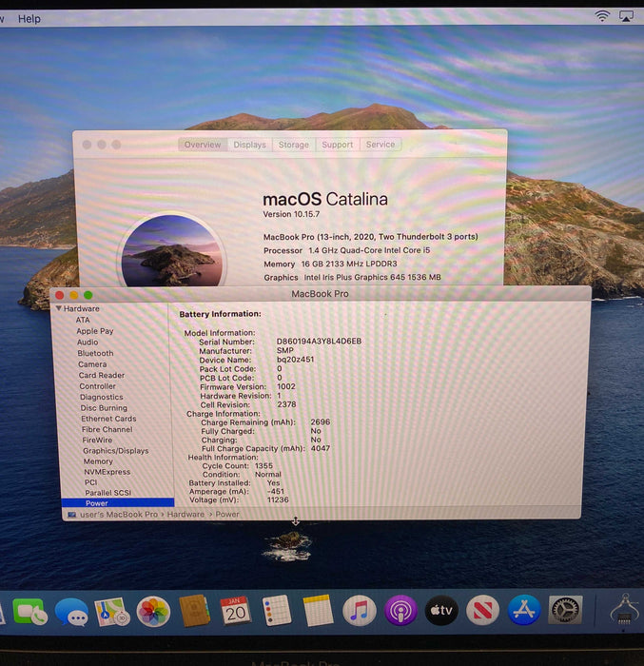The height and width of the screenshot is (666, 644).
Task: Zoom the MacBook Pro window (green)
Action: point(88,295)
